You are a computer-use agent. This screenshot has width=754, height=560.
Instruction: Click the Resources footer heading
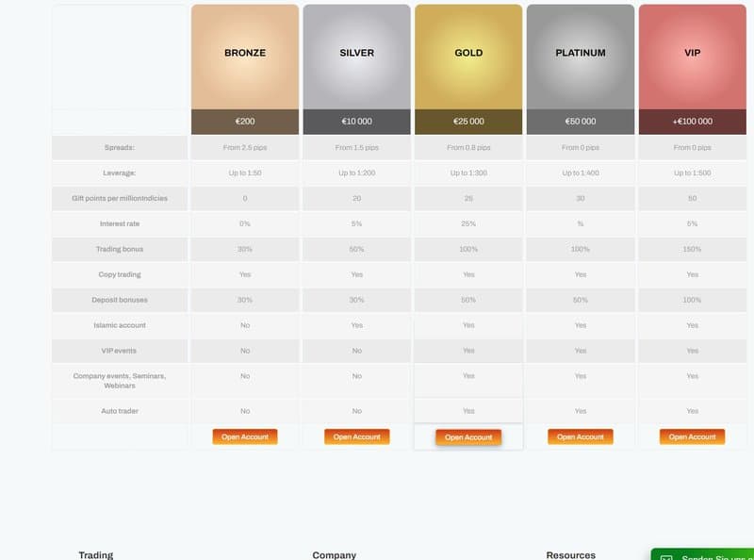571,555
